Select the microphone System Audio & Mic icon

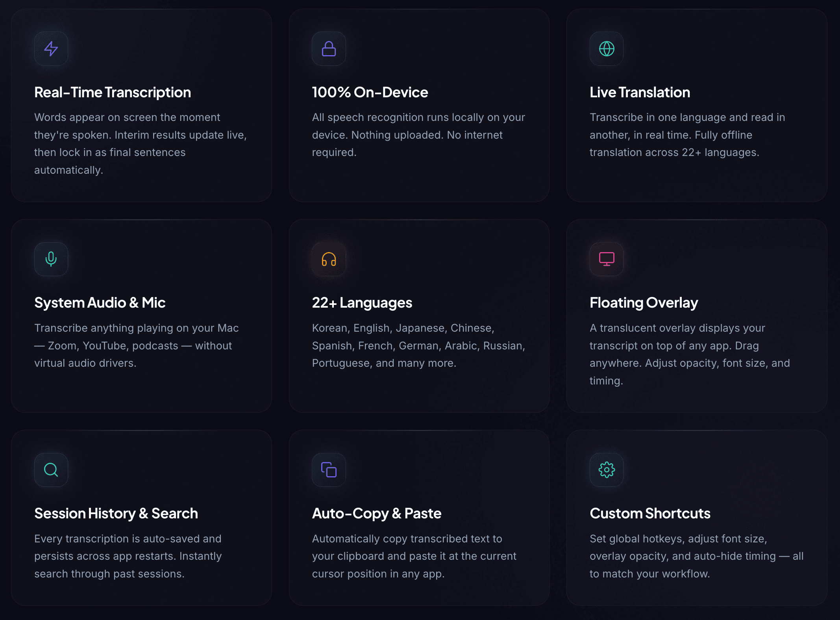tap(51, 259)
